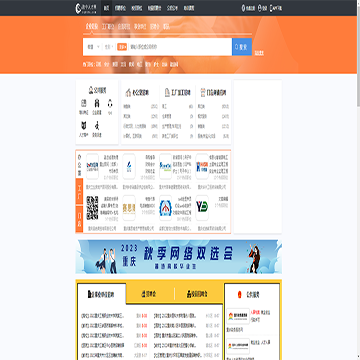Open the highlighted first item in top navigation
This screenshot has height=360, width=360.
pos(106,8)
